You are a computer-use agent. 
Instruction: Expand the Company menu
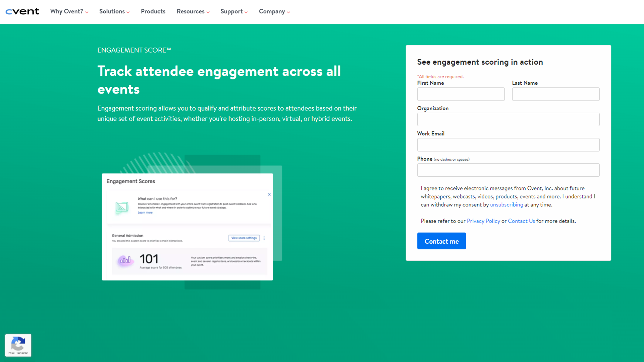point(274,11)
